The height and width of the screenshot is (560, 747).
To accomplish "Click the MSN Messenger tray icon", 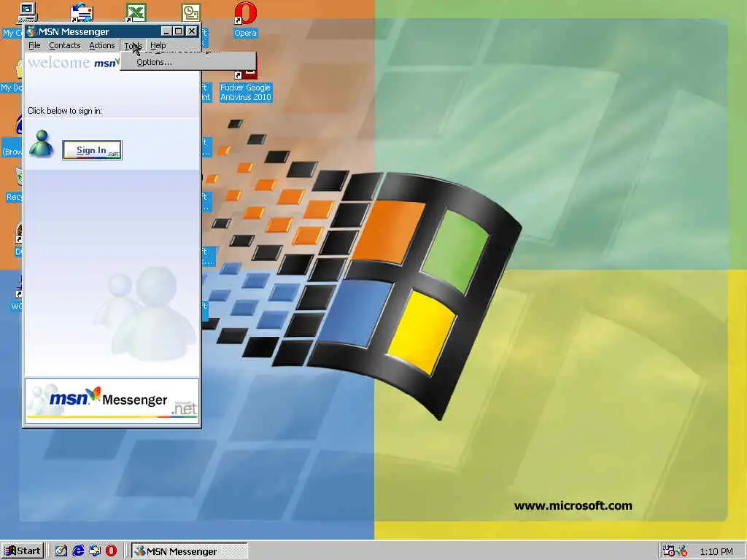I will click(x=682, y=551).
